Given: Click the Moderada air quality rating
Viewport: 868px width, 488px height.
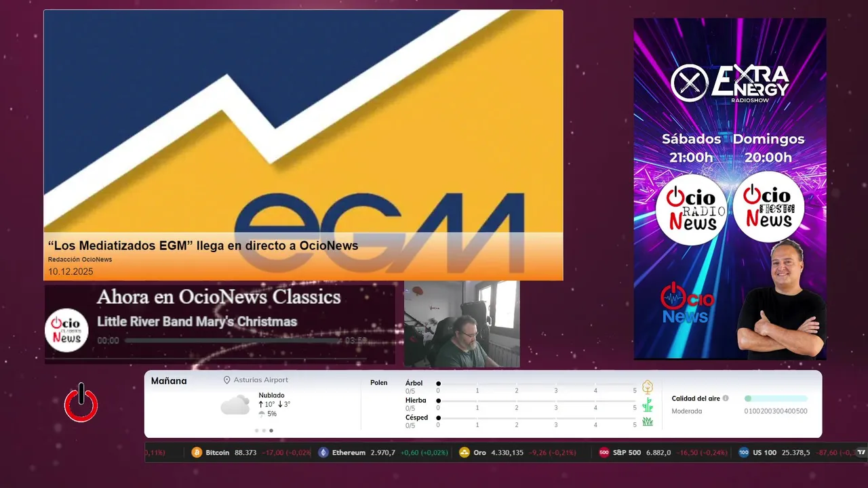Looking at the screenshot, I should (x=687, y=411).
